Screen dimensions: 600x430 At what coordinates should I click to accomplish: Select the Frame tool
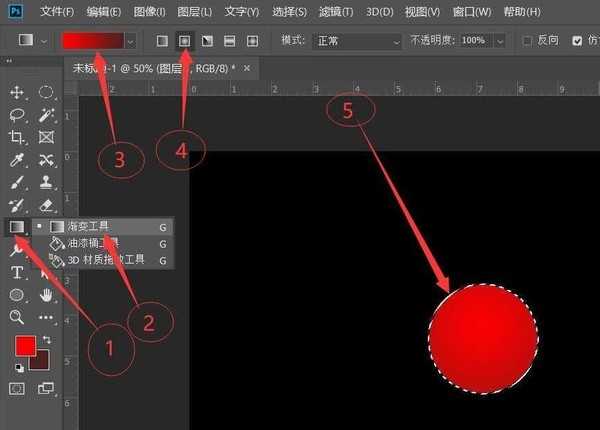click(46, 137)
